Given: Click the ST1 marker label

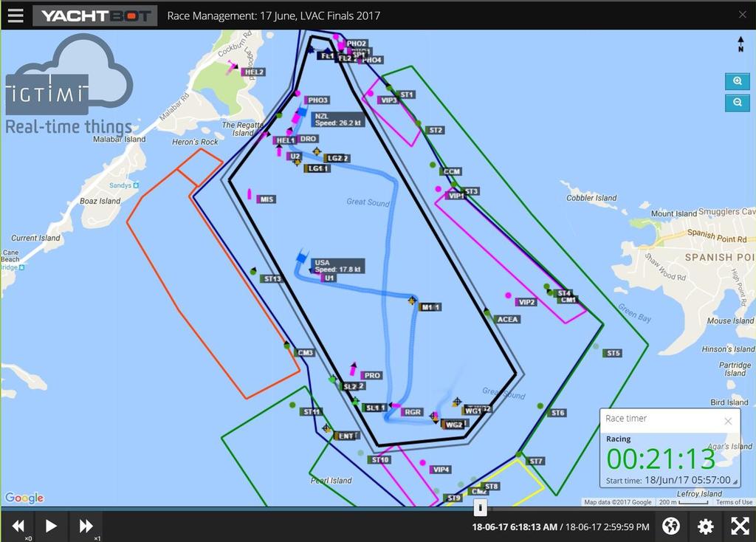Looking at the screenshot, I should 406,95.
